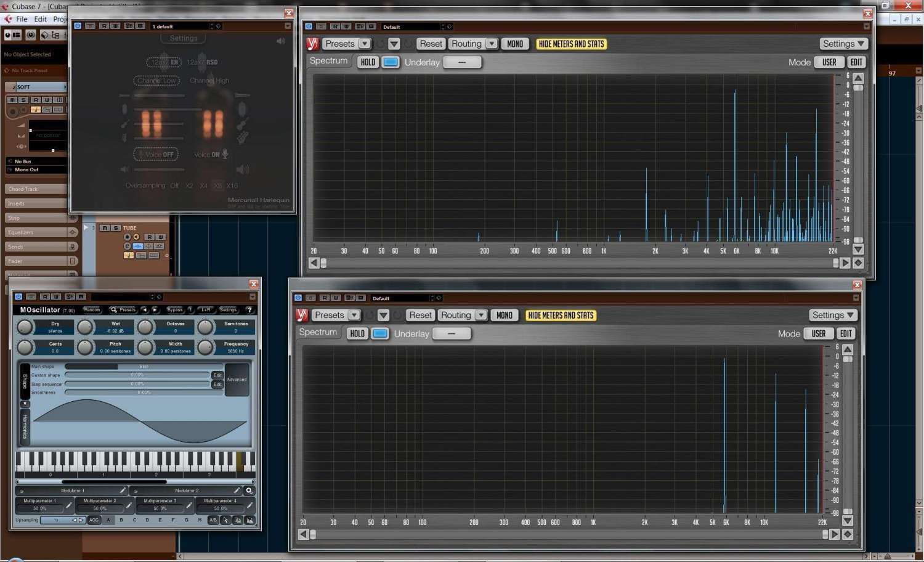
Task: Open the File menu in Cubase
Action: [22, 19]
